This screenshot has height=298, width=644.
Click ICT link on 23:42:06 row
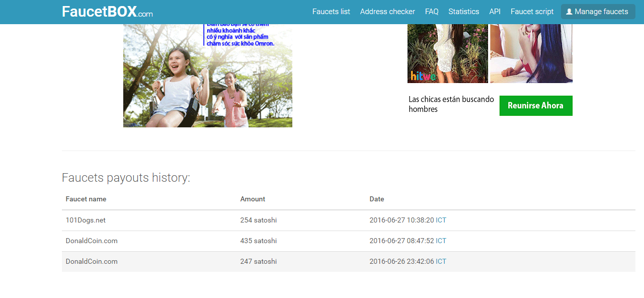coord(441,261)
